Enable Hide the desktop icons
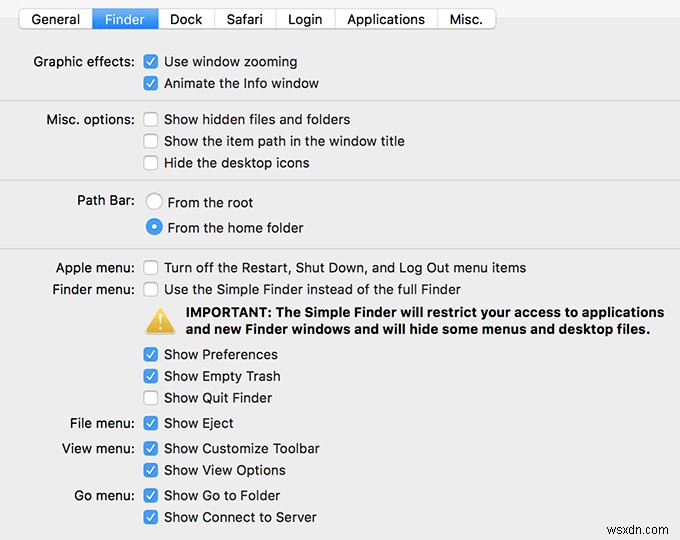 tap(151, 163)
